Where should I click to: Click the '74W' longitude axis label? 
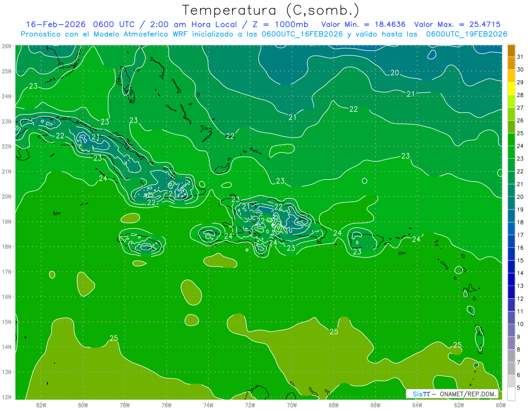click(x=208, y=404)
